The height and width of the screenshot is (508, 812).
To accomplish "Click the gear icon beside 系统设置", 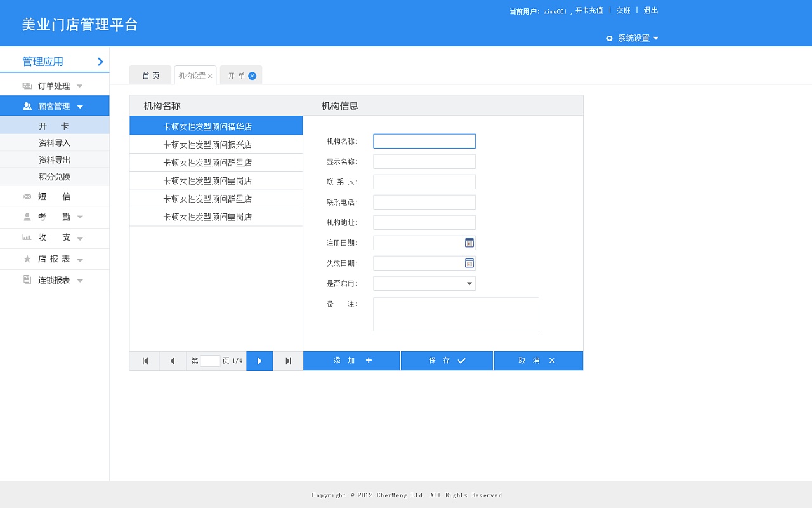I will point(610,38).
